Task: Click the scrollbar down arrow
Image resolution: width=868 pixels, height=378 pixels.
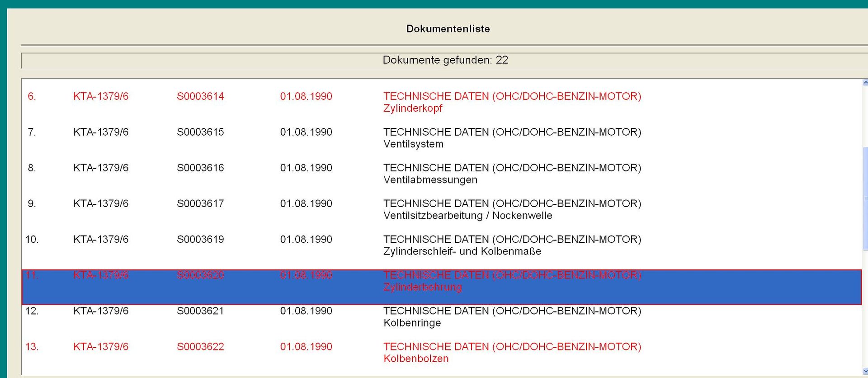Action: (x=865, y=371)
